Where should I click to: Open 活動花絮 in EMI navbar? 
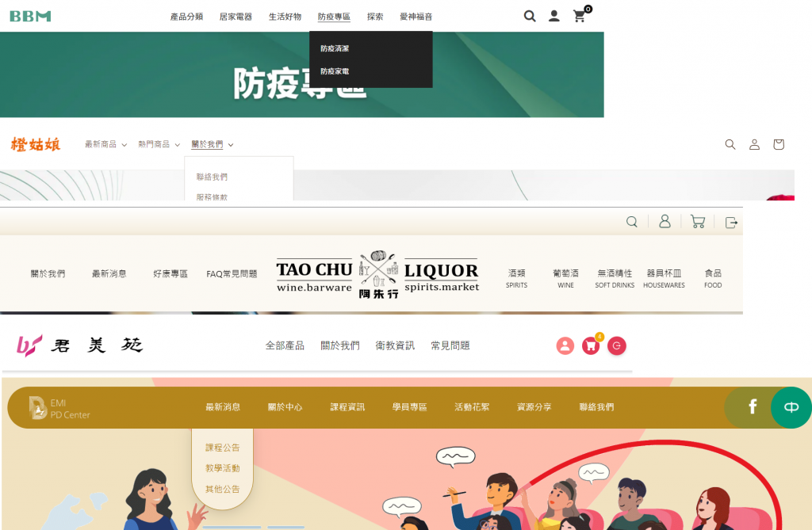click(472, 407)
